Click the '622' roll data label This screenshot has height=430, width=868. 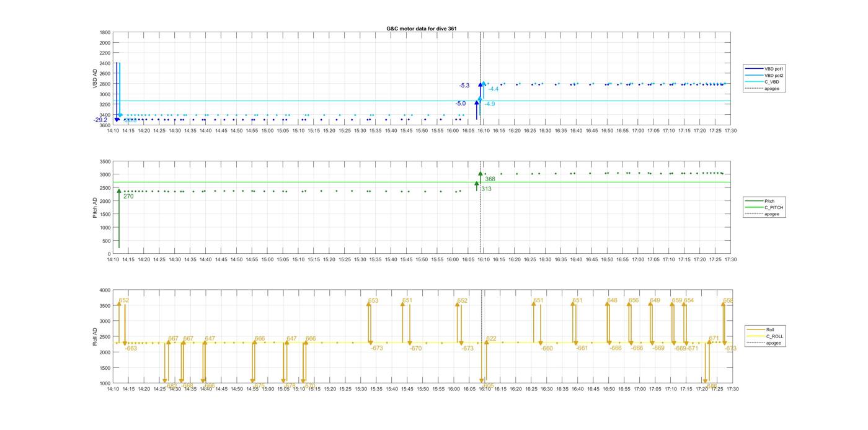(491, 339)
